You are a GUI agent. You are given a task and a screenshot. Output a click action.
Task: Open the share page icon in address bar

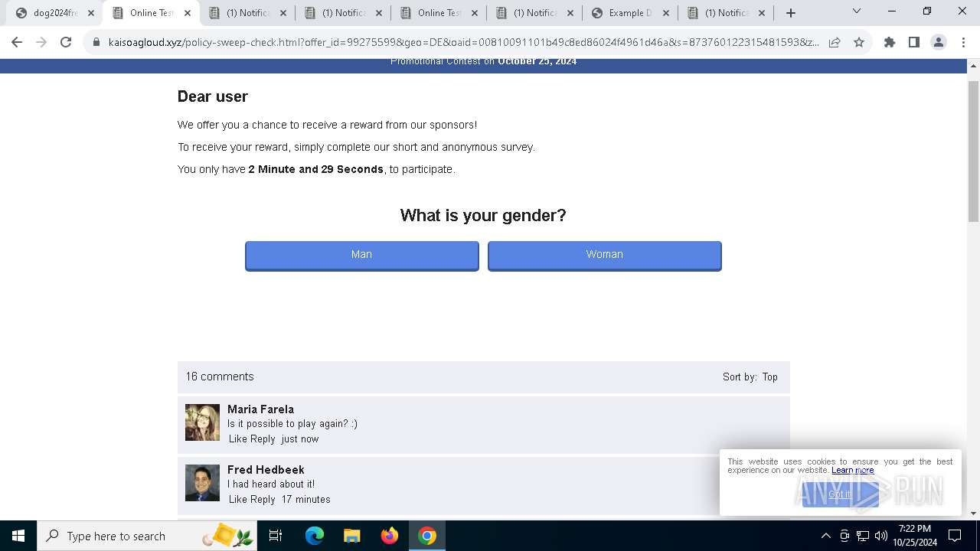click(835, 43)
